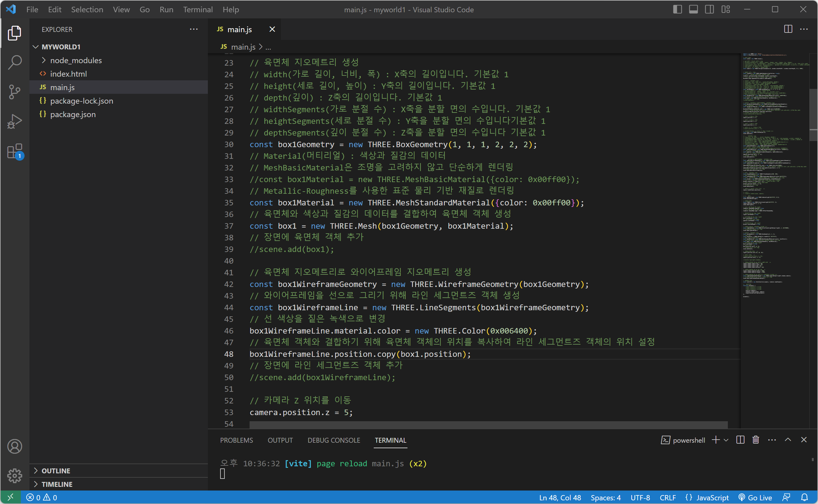Switch to the PROBLEMS tab
This screenshot has height=504, width=818.
pos(236,440)
